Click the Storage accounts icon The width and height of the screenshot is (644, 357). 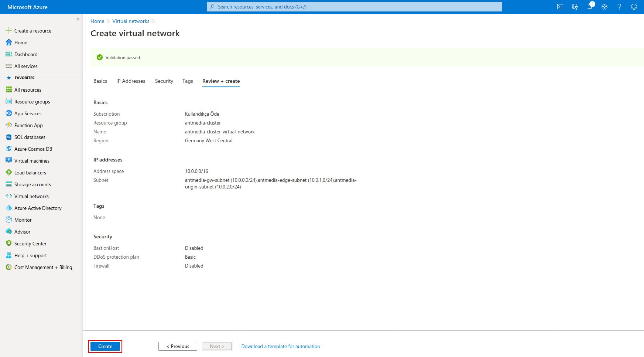9,184
